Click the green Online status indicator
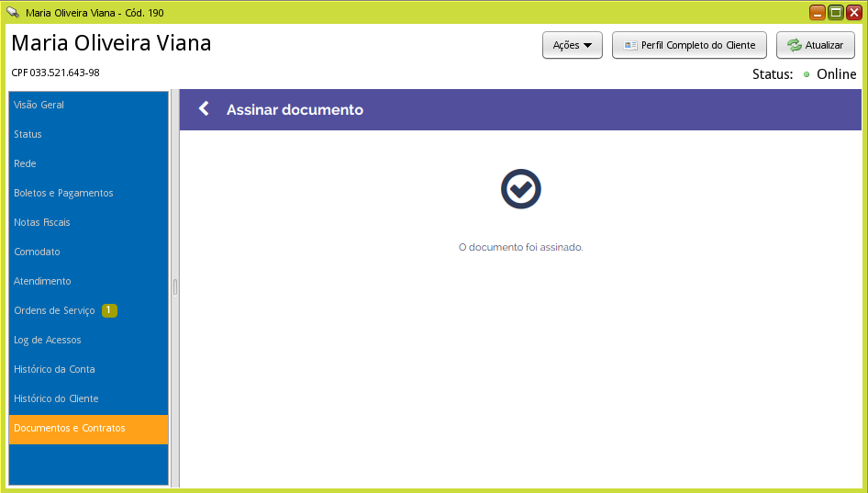Viewport: 868px width, 493px height. [807, 74]
